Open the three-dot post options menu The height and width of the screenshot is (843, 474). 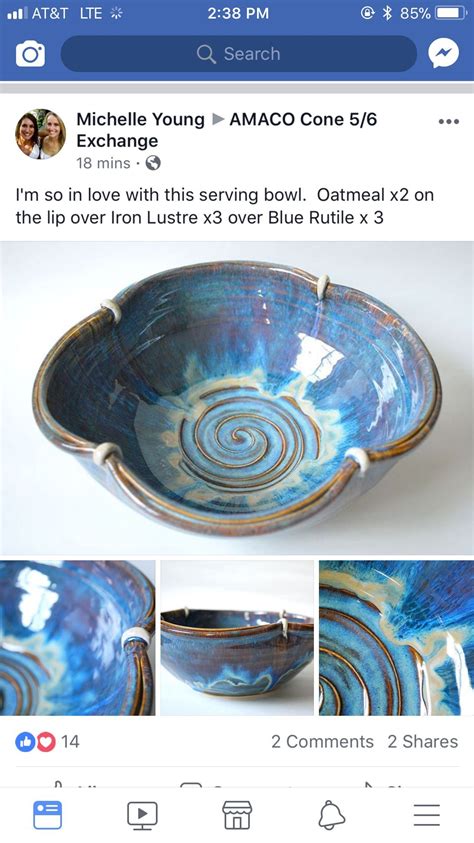coord(449,122)
